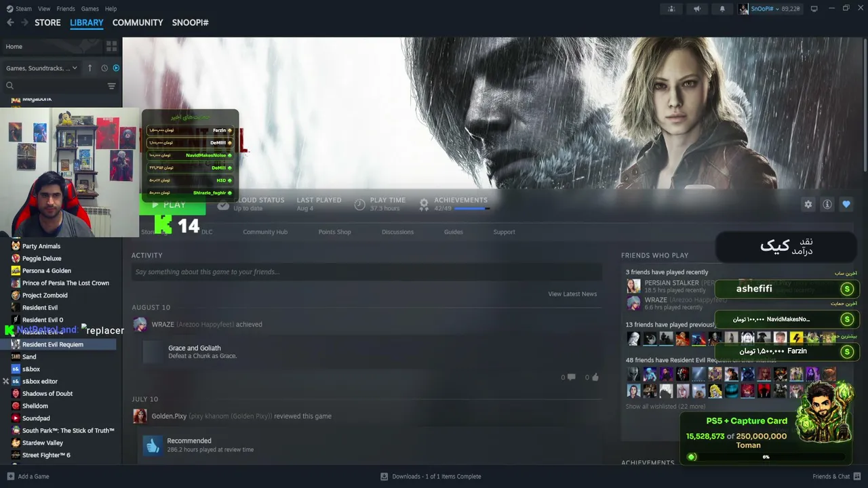Open the Points Shop tab
The image size is (868, 488).
tap(334, 232)
